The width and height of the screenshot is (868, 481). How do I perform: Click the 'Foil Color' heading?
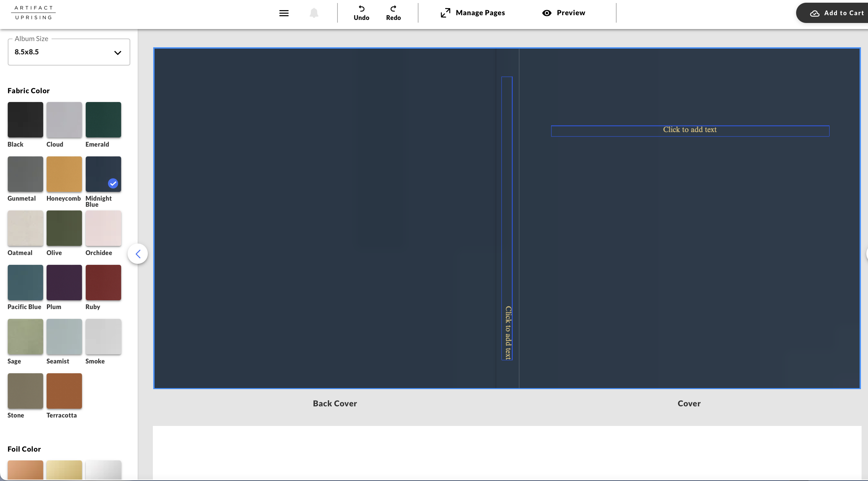pos(24,449)
